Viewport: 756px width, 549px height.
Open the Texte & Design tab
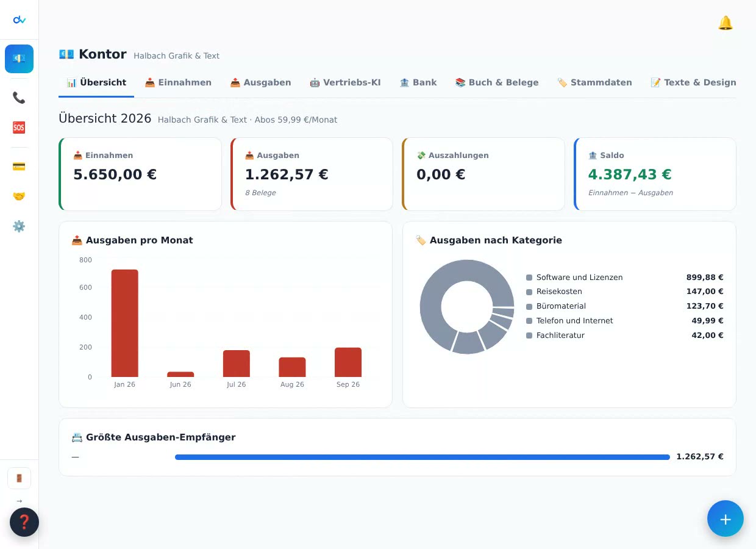693,82
